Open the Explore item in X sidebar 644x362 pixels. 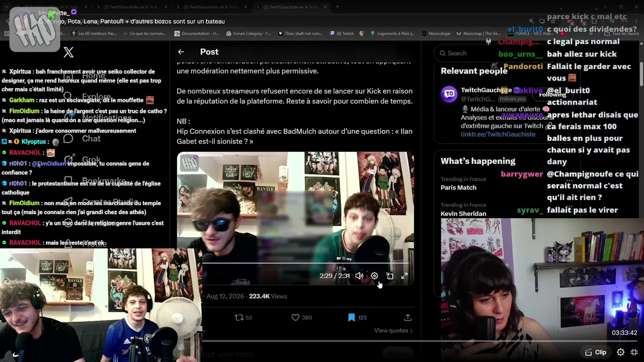pos(88,97)
